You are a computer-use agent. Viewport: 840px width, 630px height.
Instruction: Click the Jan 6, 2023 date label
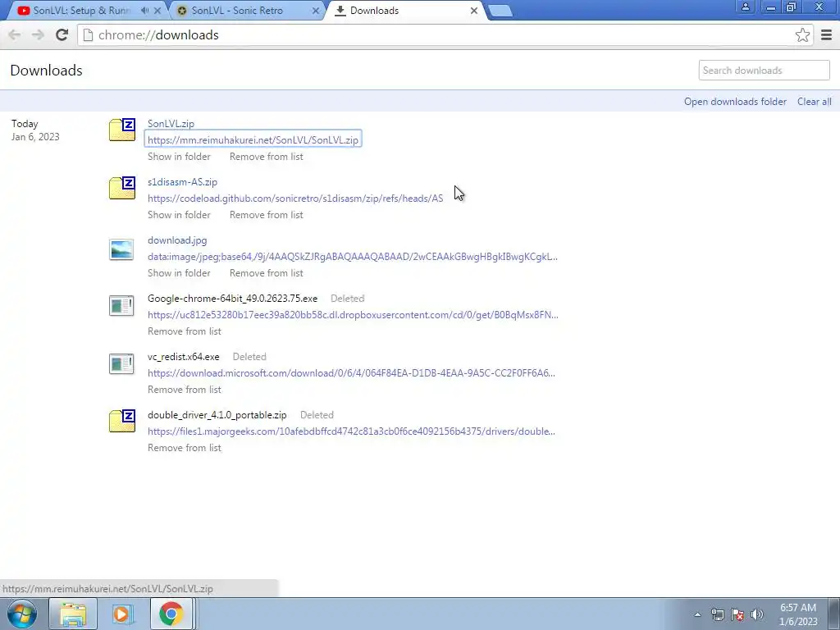click(35, 137)
